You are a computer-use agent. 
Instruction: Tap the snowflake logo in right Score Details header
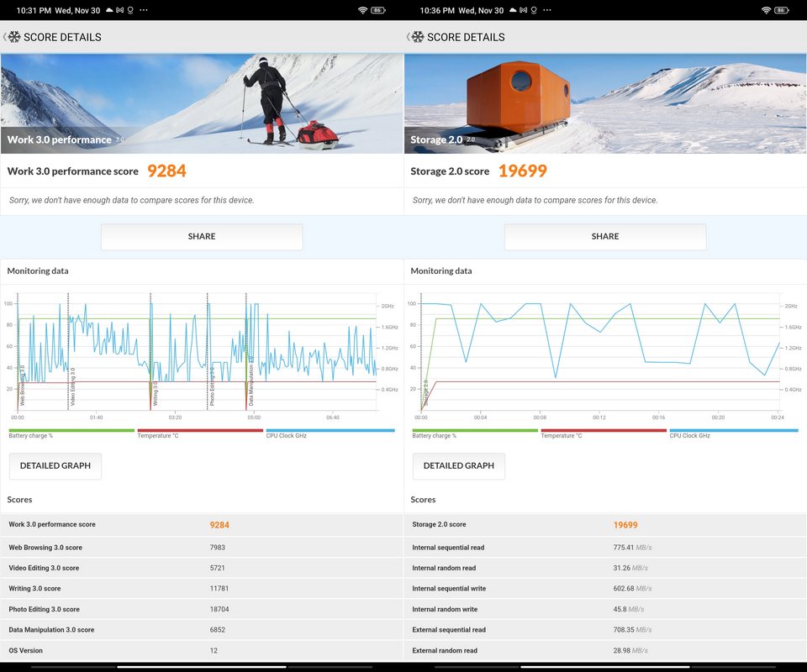418,37
